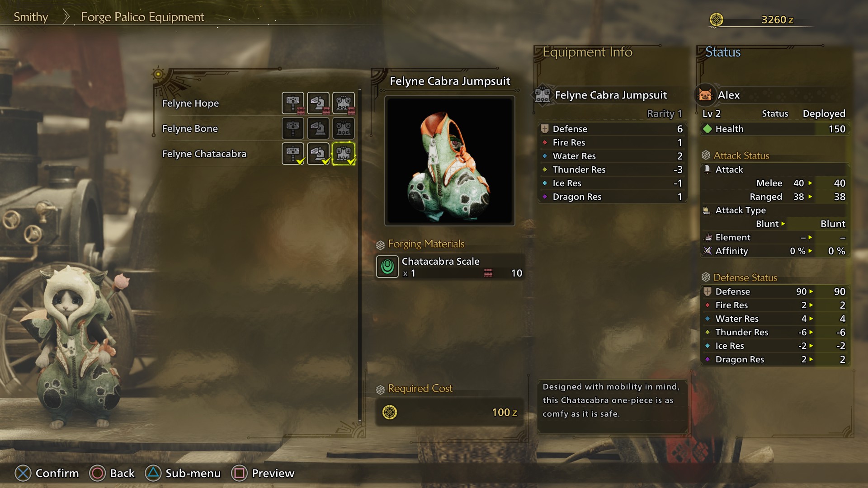
Task: Click the Back button prompt
Action: coord(112,473)
